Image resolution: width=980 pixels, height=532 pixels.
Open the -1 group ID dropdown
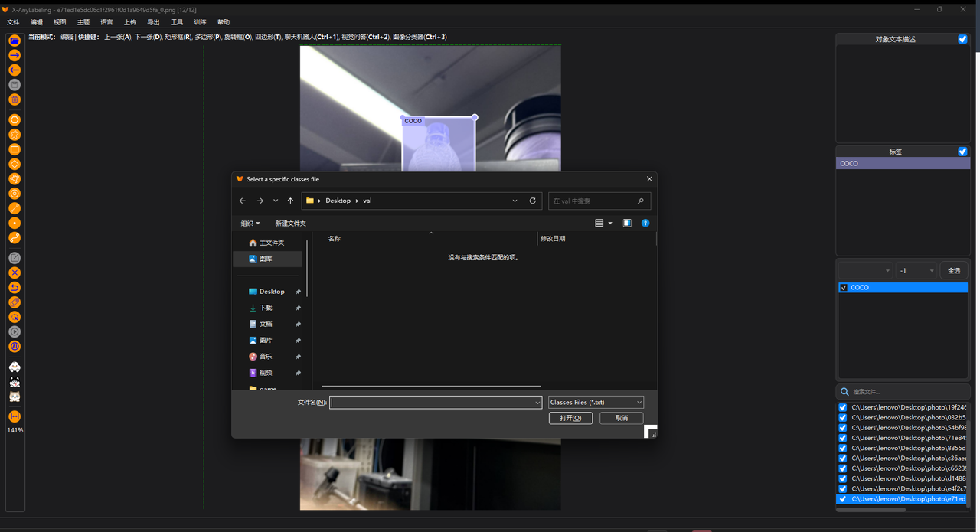click(x=916, y=271)
